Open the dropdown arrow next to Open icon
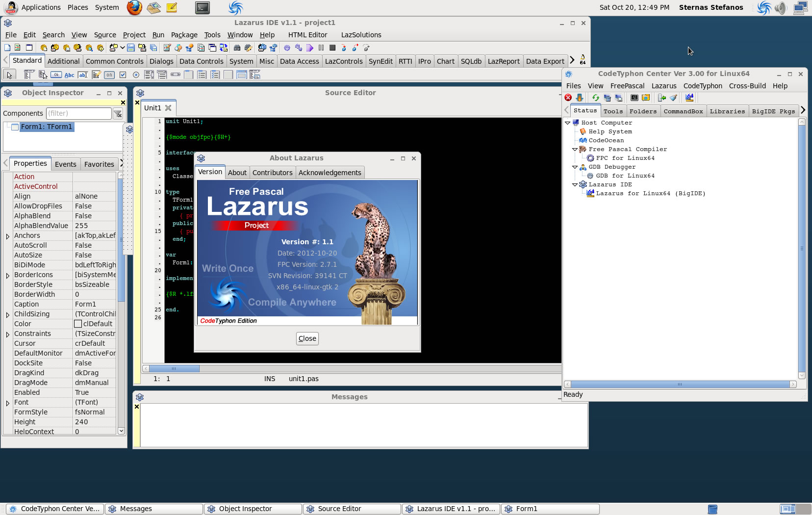Screen dimensions: 812x515 [122, 48]
